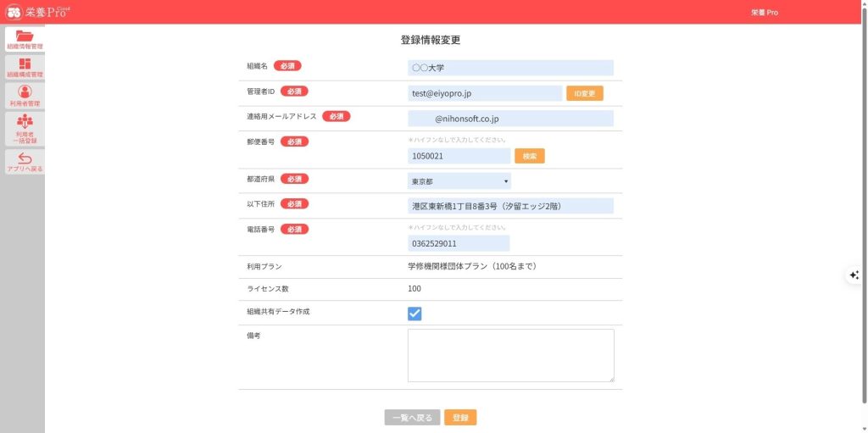Open 組織情報管理 folder icon in sidebar
The height and width of the screenshot is (433, 868).
pos(25,39)
